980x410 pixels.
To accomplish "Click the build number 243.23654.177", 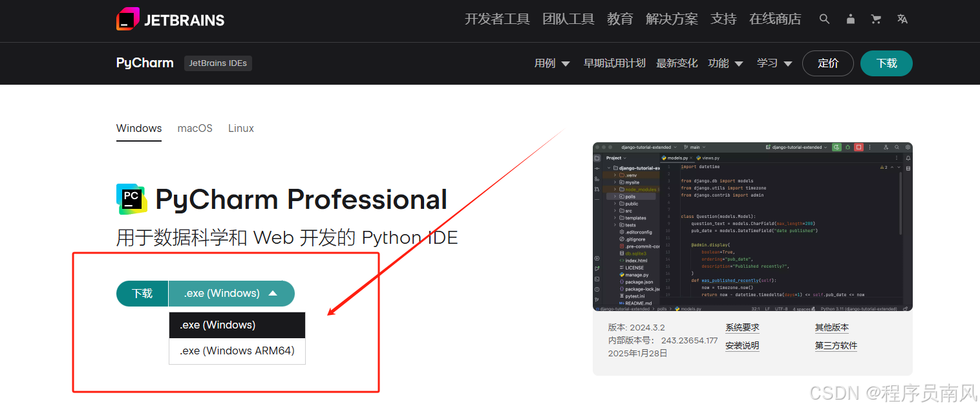I will click(689, 341).
